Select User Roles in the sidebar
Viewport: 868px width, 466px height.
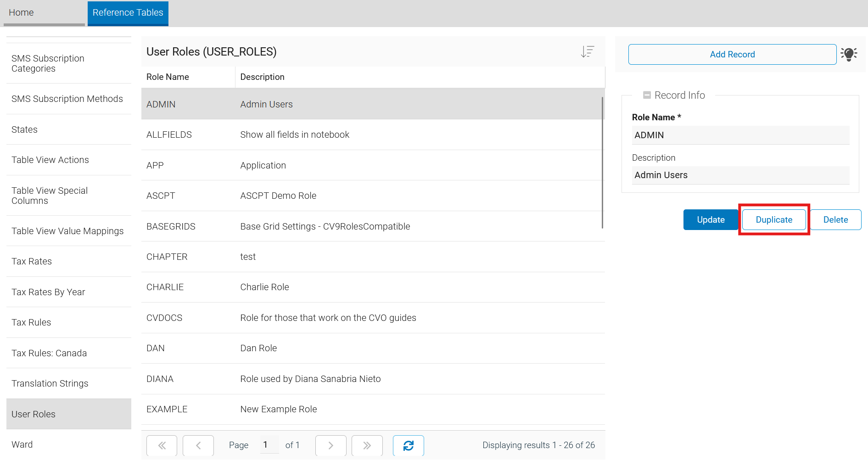(69, 414)
